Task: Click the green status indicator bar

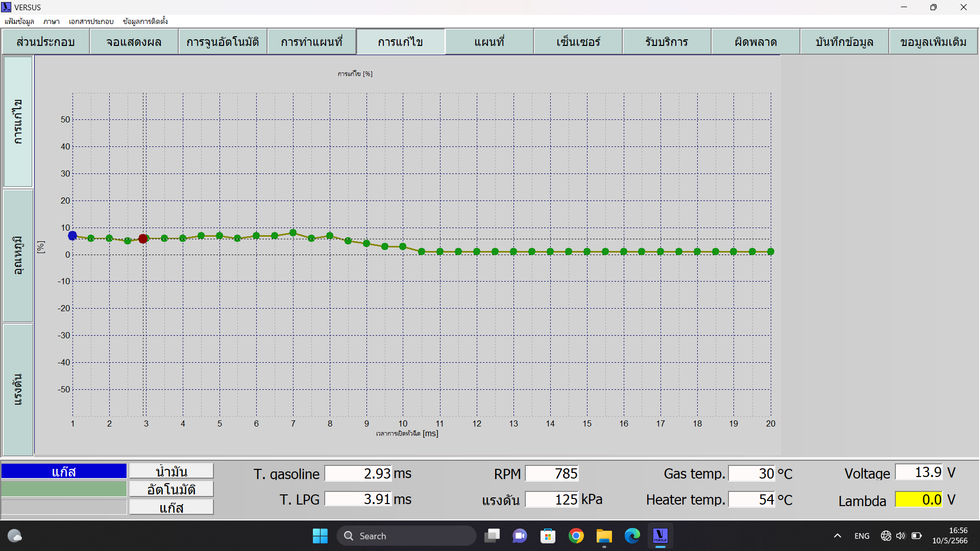Action: click(64, 489)
